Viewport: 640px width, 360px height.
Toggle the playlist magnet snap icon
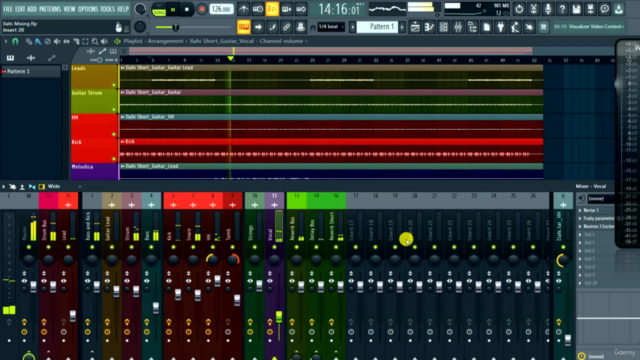click(x=15, y=41)
